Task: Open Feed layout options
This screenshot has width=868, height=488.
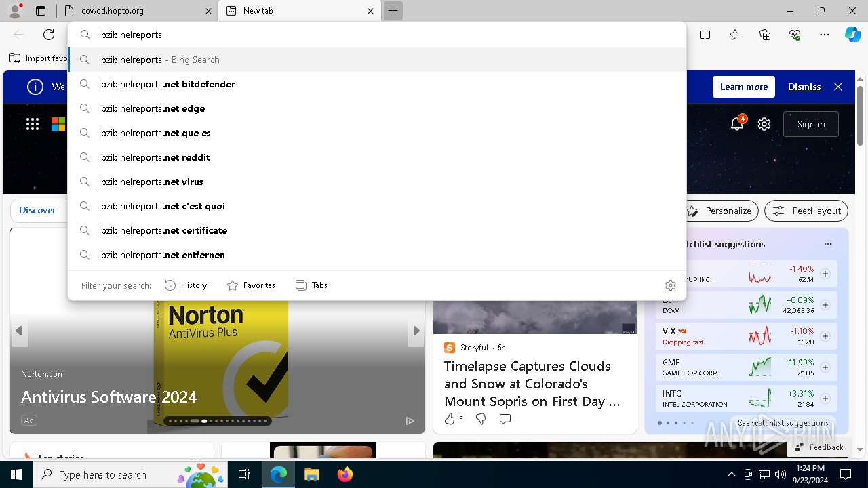Action: point(806,211)
